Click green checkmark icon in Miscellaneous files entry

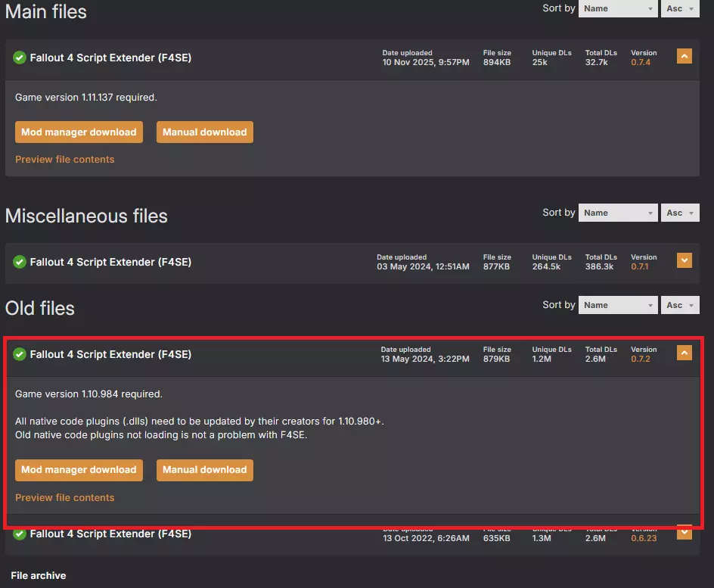click(x=20, y=262)
